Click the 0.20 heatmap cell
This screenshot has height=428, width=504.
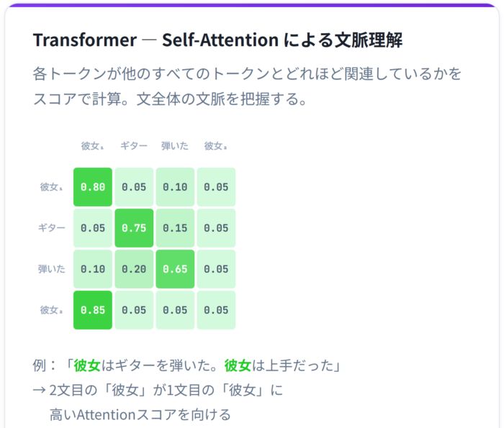coord(134,269)
